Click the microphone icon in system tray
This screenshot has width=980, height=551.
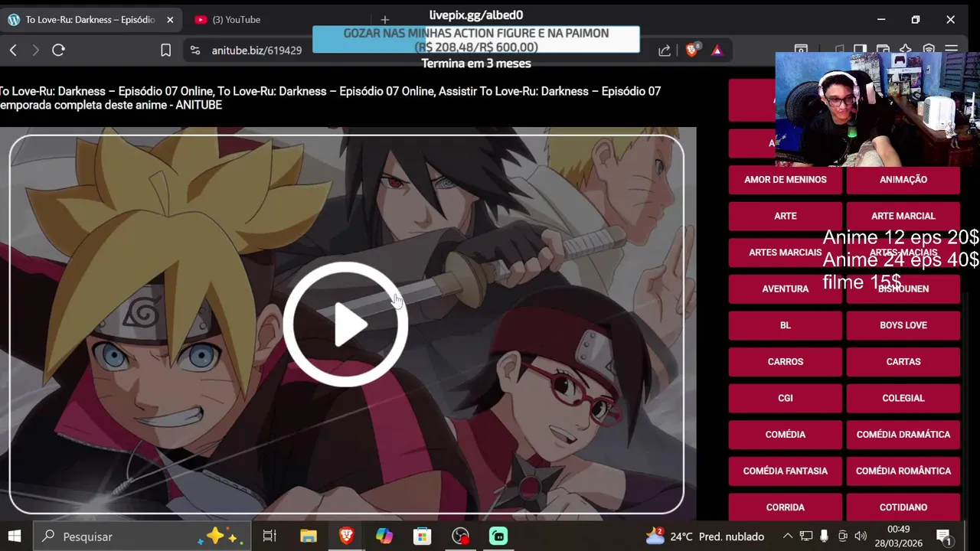pos(824,536)
